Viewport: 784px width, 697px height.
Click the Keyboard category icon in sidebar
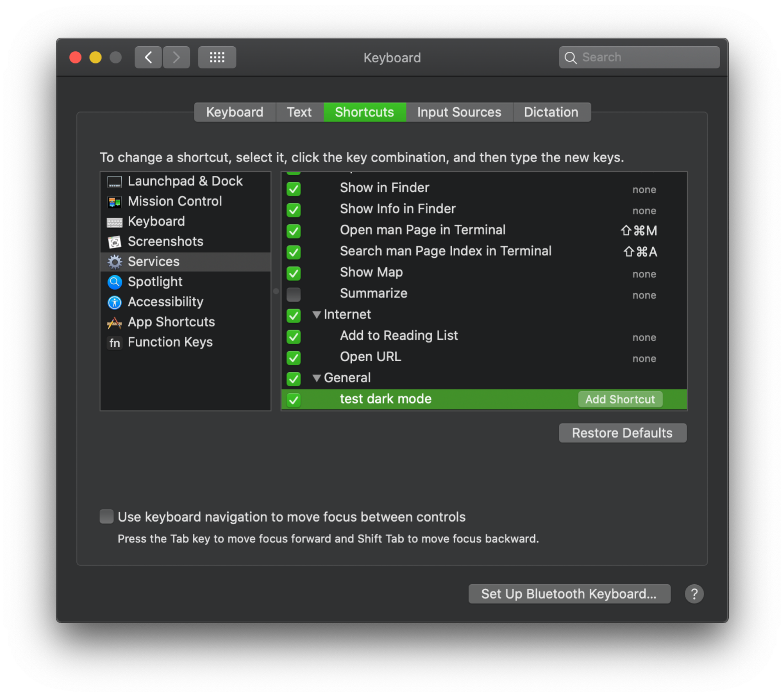tap(115, 222)
